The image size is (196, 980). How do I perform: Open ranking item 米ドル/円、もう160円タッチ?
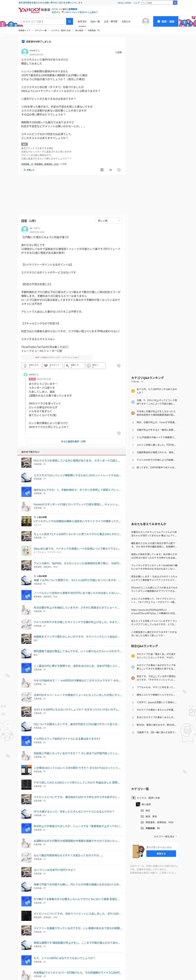(x=156, y=391)
